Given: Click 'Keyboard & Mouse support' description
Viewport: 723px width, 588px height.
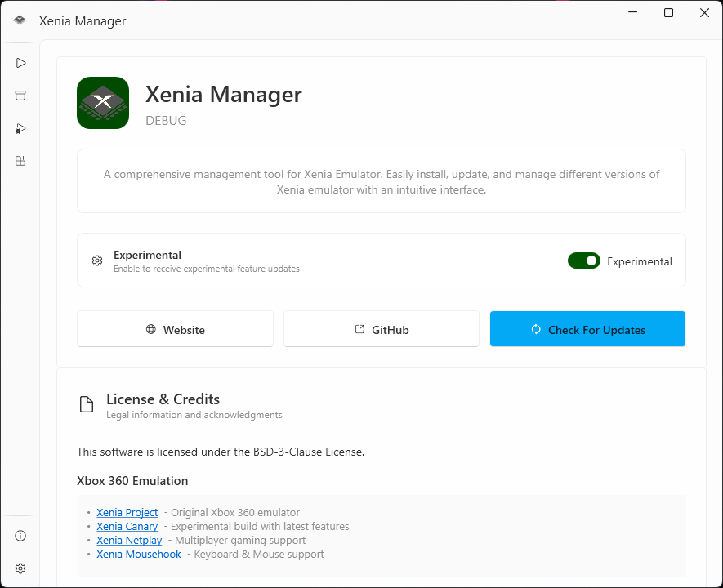Looking at the screenshot, I should pos(259,554).
